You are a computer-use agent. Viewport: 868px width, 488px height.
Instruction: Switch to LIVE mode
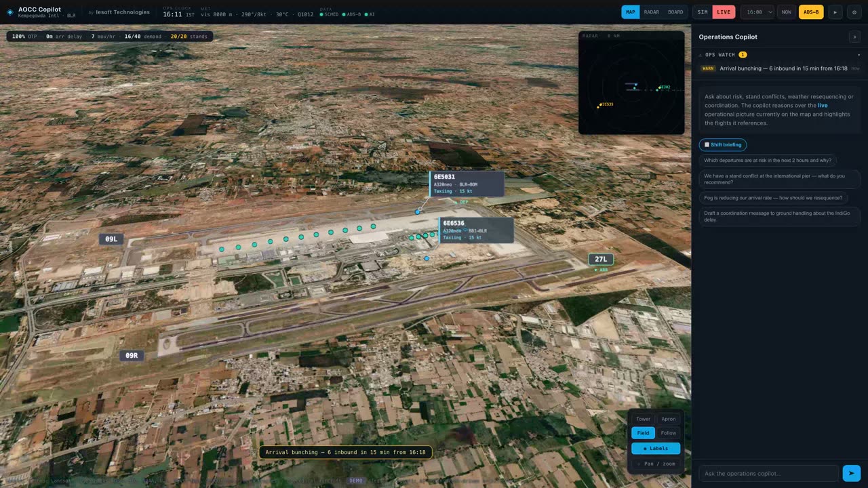(x=724, y=12)
